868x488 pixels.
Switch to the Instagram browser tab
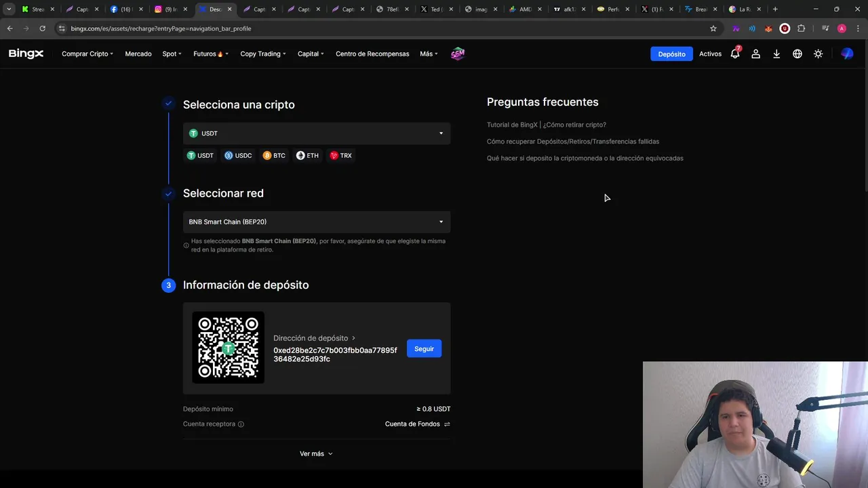pyautogui.click(x=171, y=9)
